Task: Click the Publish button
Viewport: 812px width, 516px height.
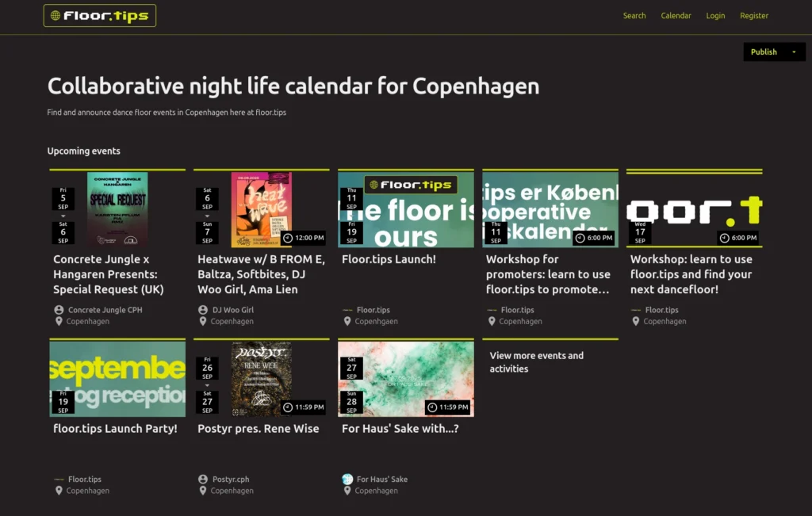Action: click(764, 52)
